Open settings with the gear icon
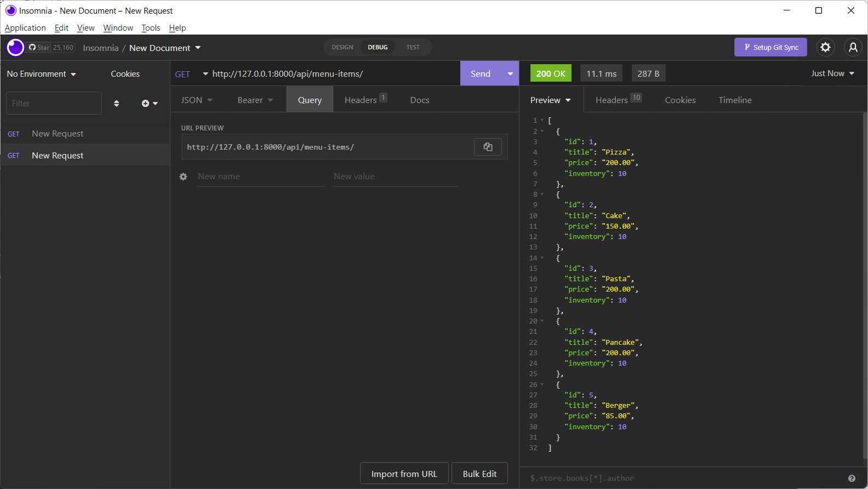This screenshot has width=868, height=489. coord(825,47)
